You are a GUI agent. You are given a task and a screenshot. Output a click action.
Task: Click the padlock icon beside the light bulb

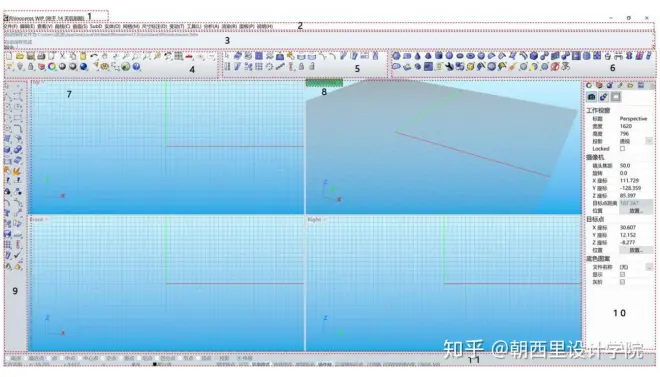click(x=30, y=67)
